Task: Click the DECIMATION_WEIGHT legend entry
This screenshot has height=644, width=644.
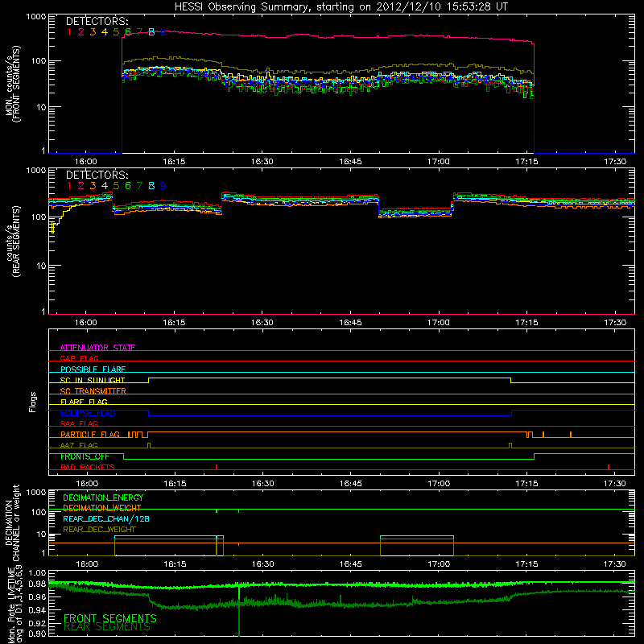Action: 102,508
